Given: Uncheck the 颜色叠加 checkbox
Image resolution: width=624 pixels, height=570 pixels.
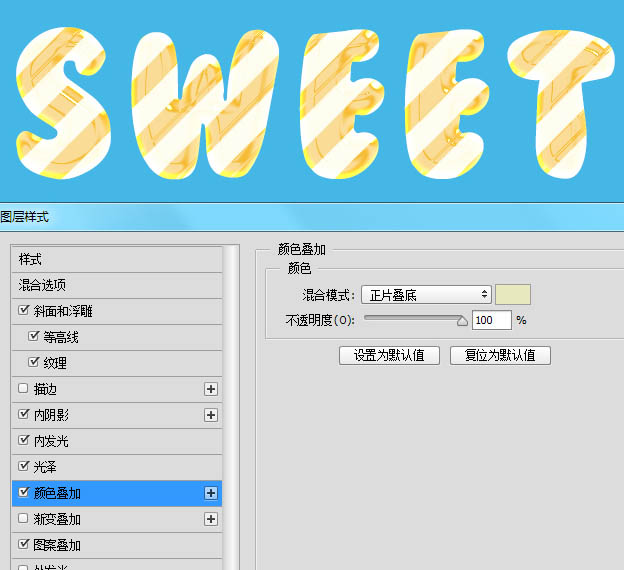Looking at the screenshot, I should [x=23, y=492].
